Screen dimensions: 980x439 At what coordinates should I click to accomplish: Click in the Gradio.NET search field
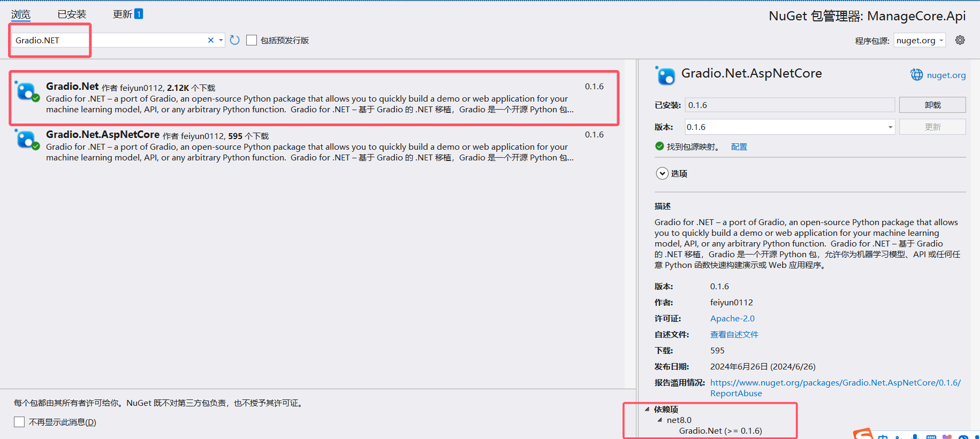pyautogui.click(x=109, y=40)
